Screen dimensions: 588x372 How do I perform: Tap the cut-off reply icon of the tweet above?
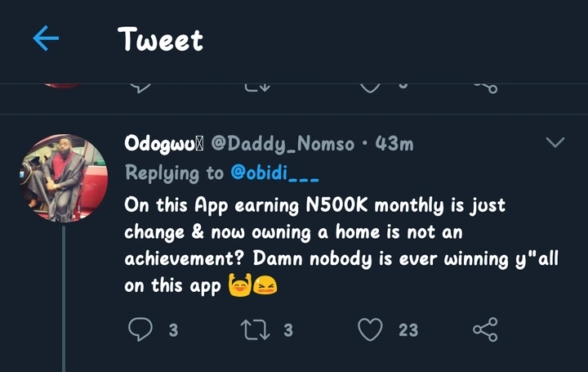coord(140,87)
